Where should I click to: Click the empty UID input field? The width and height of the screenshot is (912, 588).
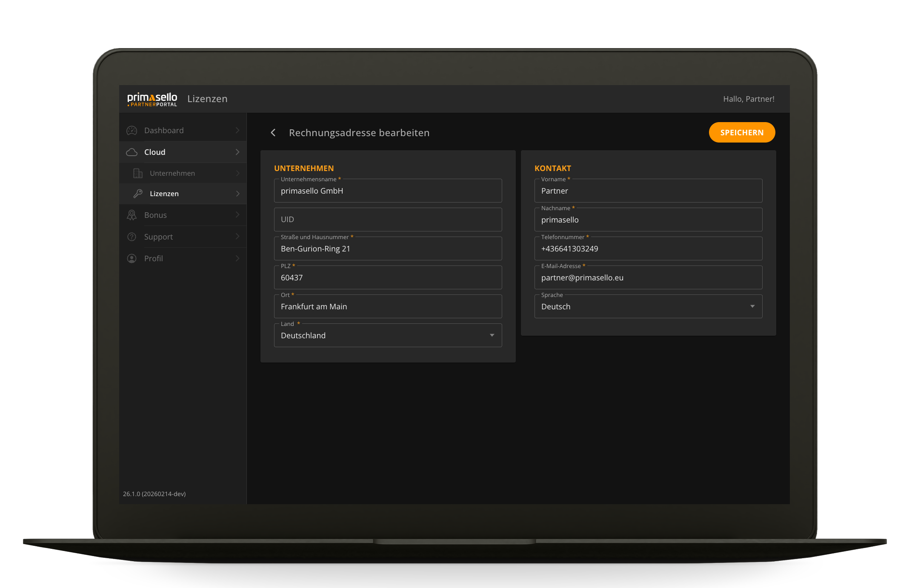tap(387, 220)
